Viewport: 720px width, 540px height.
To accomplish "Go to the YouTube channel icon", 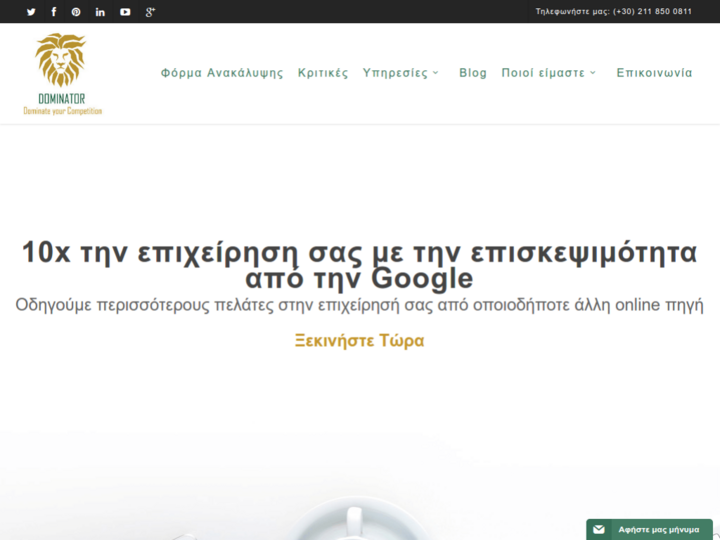I will [125, 12].
